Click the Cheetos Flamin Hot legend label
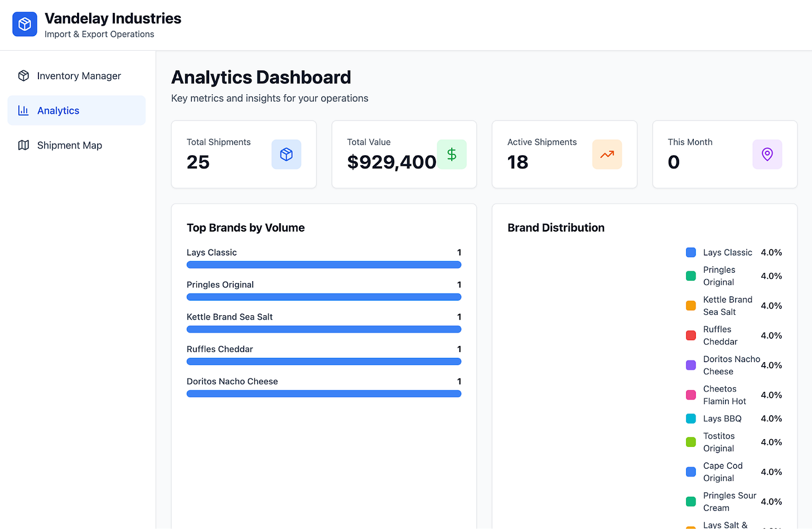The height and width of the screenshot is (529, 812). 724,395
